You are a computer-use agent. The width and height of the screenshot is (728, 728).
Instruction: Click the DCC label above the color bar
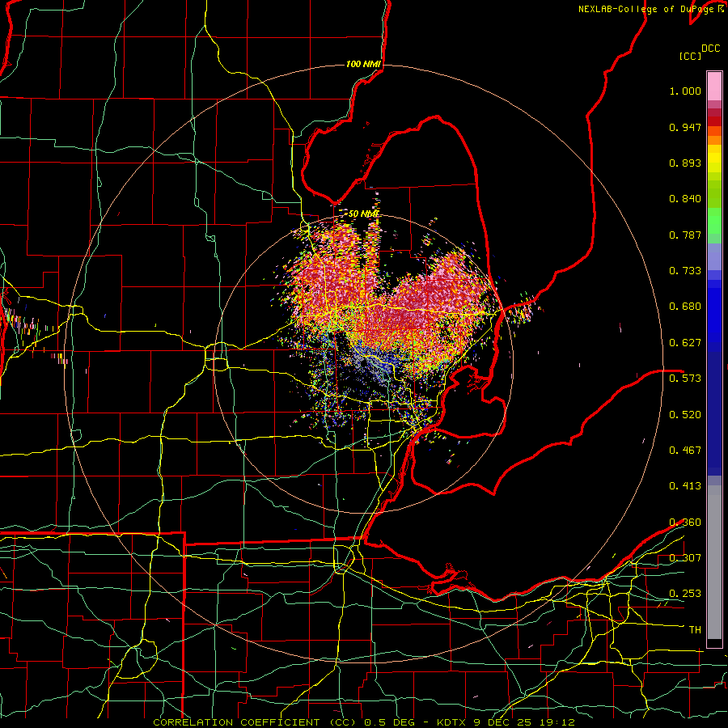710,49
